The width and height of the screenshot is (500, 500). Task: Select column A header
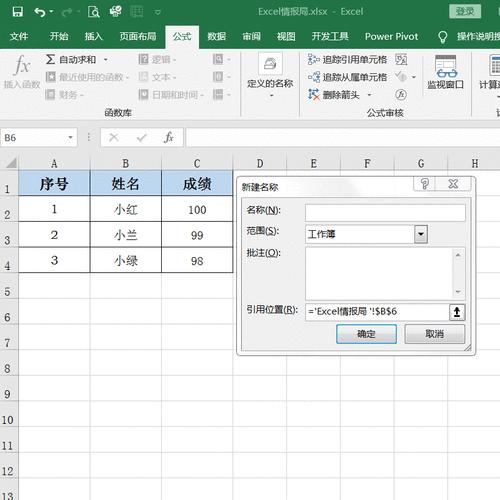pos(54,163)
